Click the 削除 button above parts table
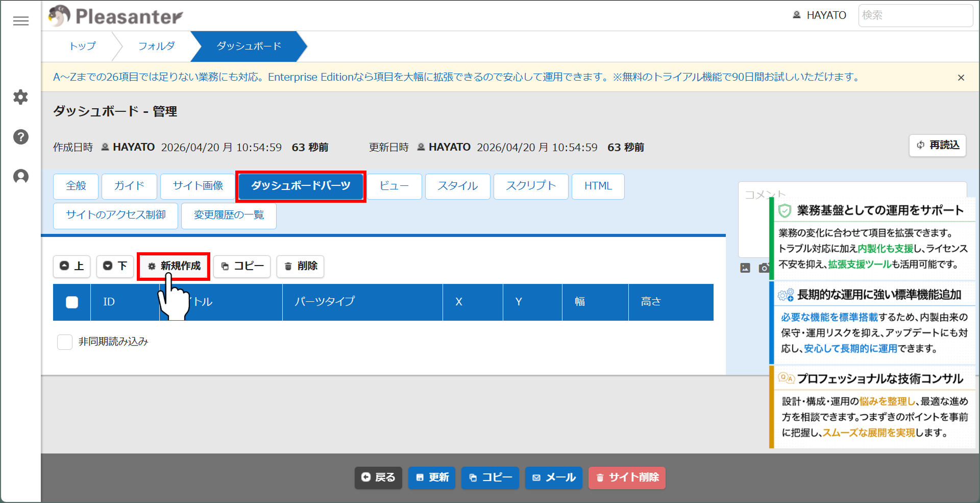980x503 pixels. coord(300,266)
